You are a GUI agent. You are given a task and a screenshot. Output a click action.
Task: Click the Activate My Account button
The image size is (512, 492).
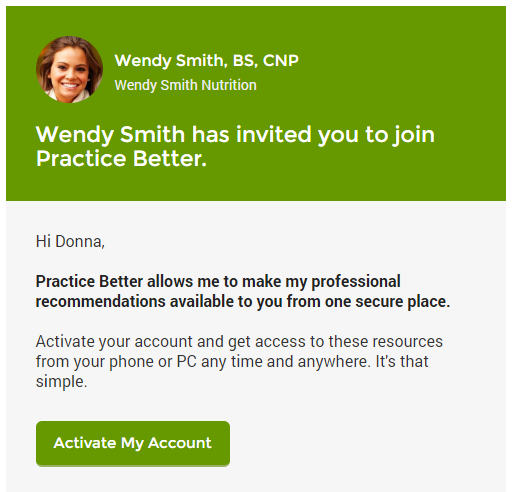tap(133, 443)
